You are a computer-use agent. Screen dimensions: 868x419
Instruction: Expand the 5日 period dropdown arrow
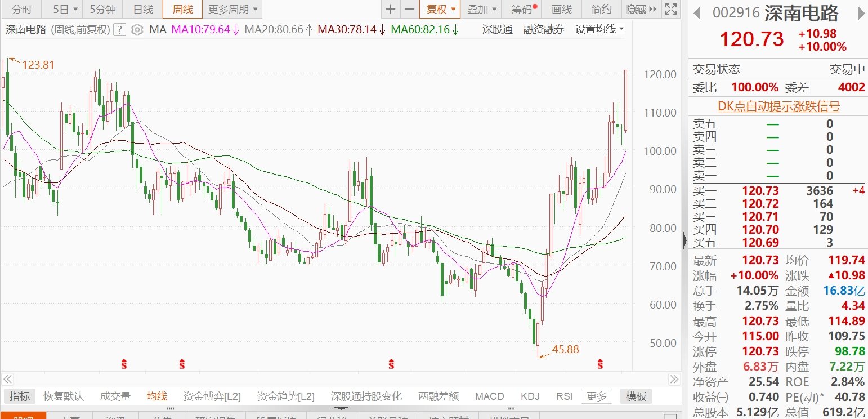click(x=75, y=10)
